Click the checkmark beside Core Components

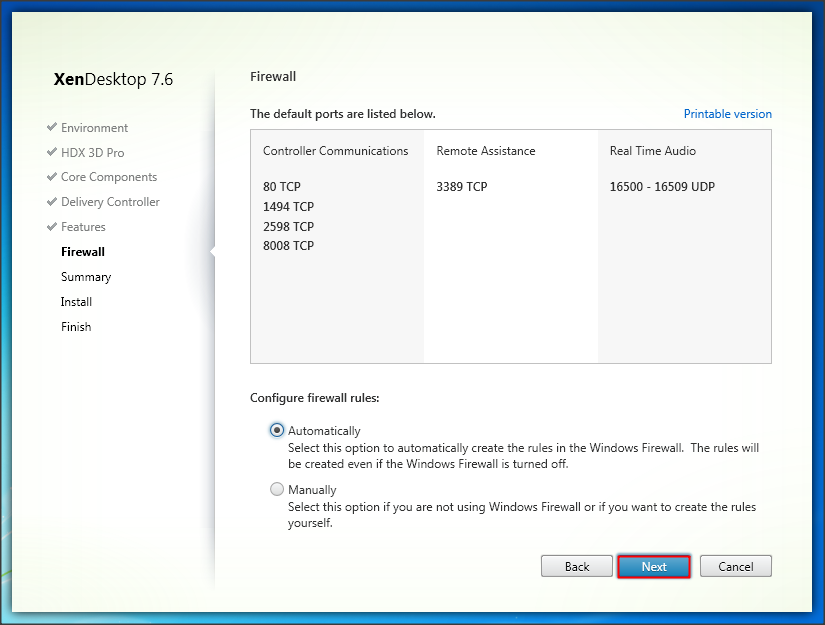click(51, 177)
